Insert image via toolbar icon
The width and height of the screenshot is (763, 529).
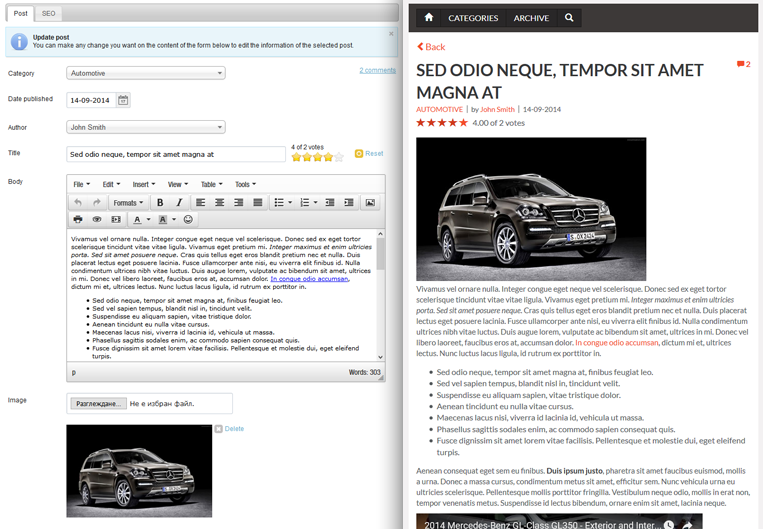[370, 202]
